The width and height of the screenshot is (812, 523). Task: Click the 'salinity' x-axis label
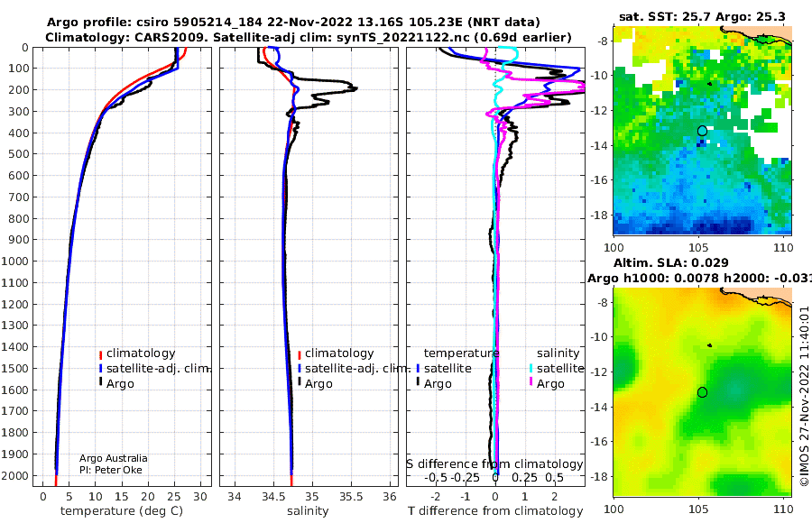coord(308,511)
